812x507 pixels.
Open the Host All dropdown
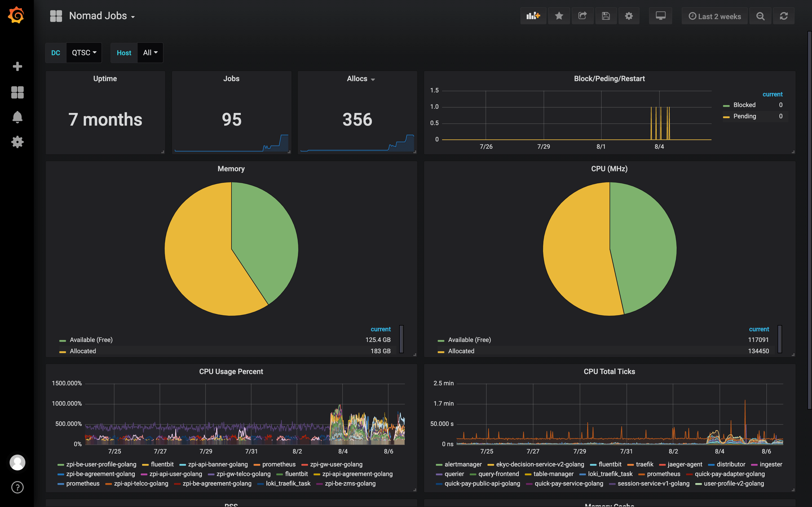[x=150, y=53]
